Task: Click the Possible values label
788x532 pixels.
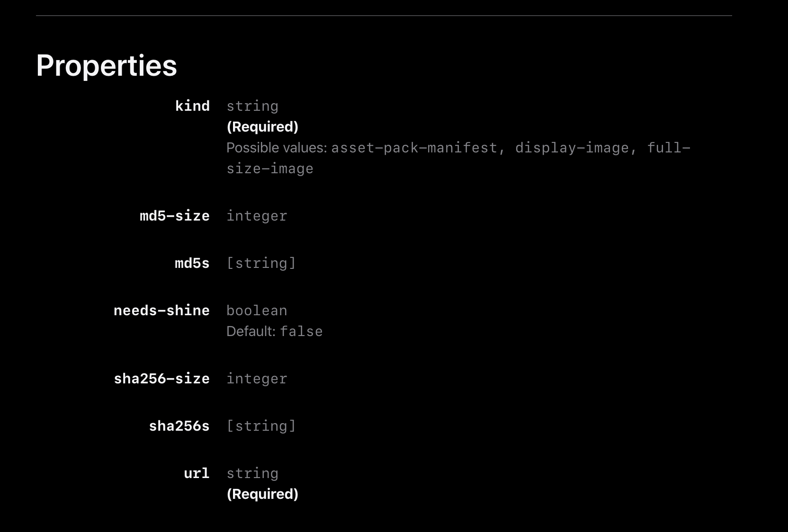Action: click(x=277, y=148)
